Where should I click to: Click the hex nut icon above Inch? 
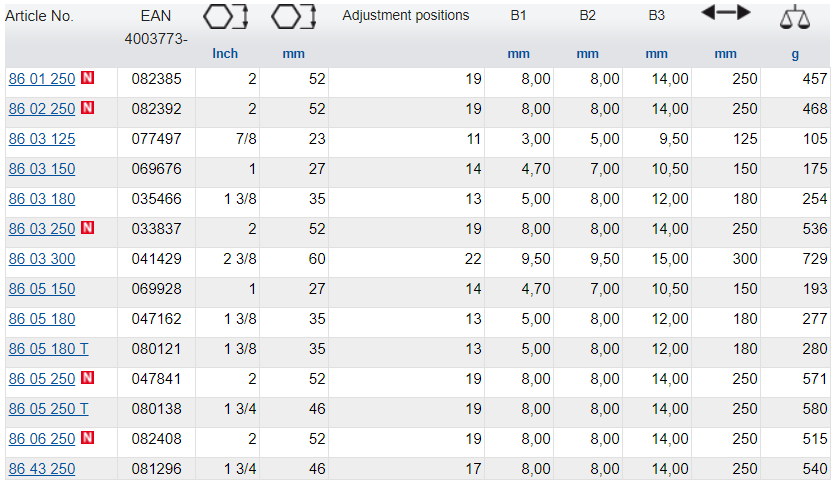tap(225, 17)
